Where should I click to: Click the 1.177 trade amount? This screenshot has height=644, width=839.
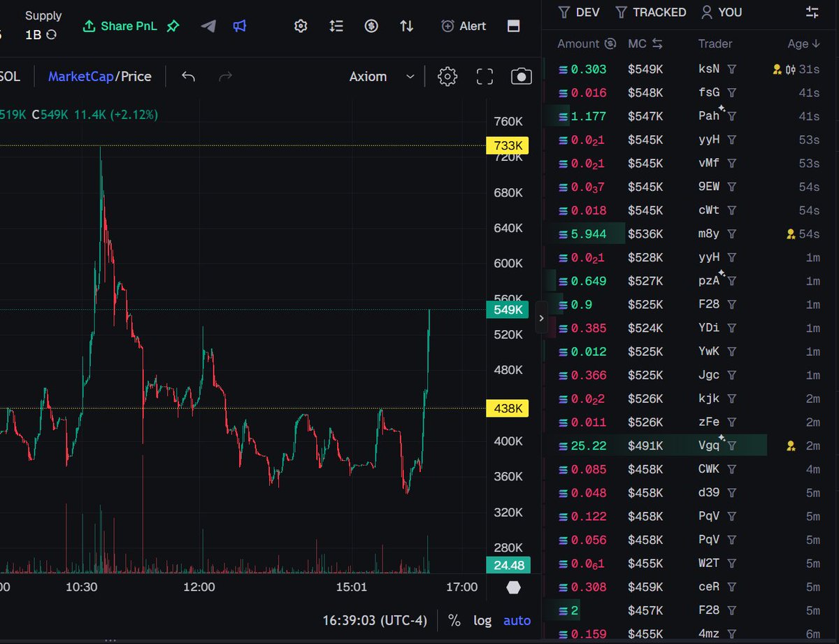pyautogui.click(x=589, y=116)
